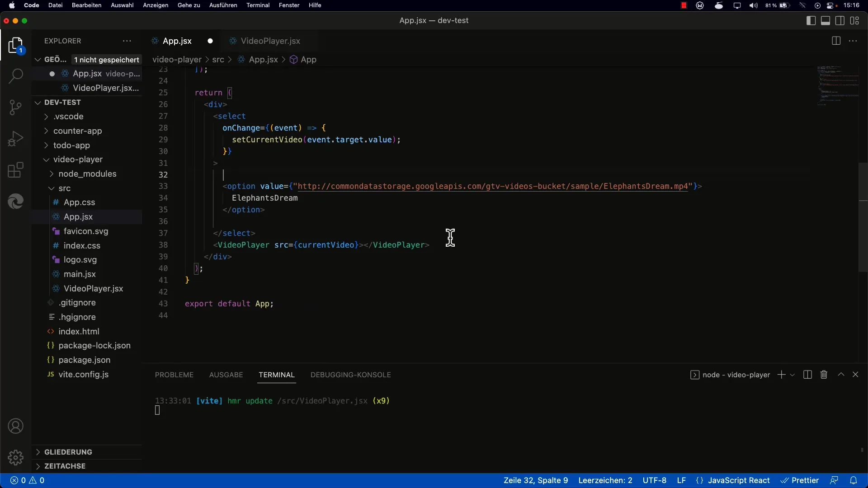
Task: Change file encoding UTF-8
Action: [655, 480]
